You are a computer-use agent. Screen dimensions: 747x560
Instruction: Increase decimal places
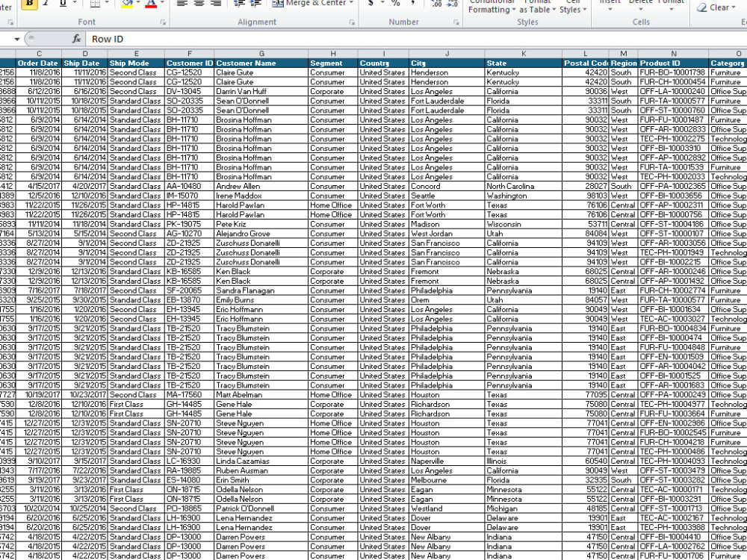coord(436,3)
